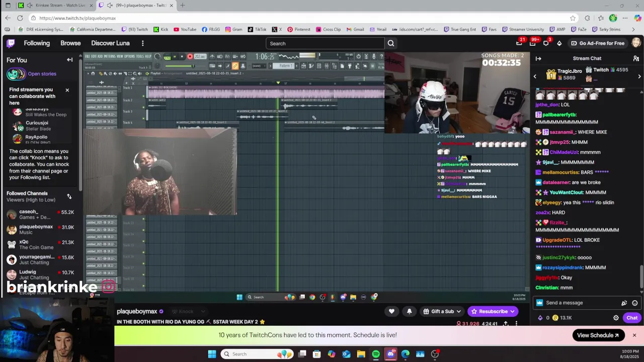The height and width of the screenshot is (362, 644).
Task: Open the Twitch home logo
Action: [x=11, y=43]
